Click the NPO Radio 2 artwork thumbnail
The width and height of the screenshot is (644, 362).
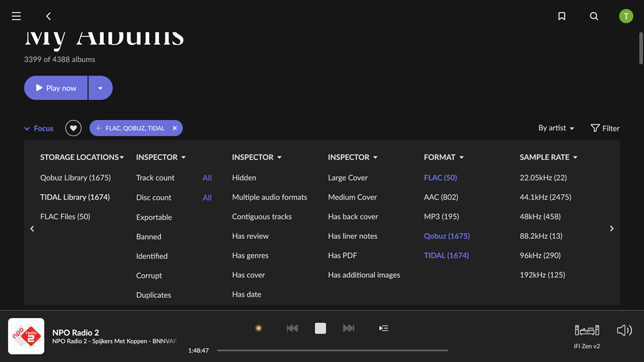tap(26, 336)
